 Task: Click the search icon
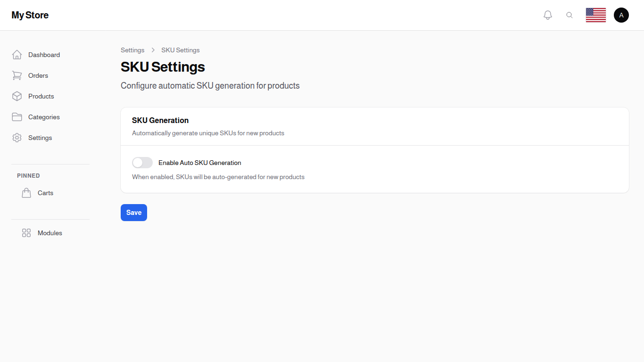click(x=570, y=15)
